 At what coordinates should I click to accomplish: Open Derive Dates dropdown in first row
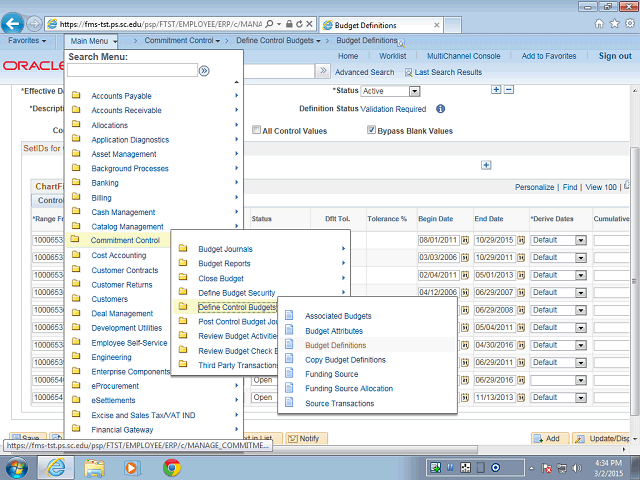coord(580,240)
